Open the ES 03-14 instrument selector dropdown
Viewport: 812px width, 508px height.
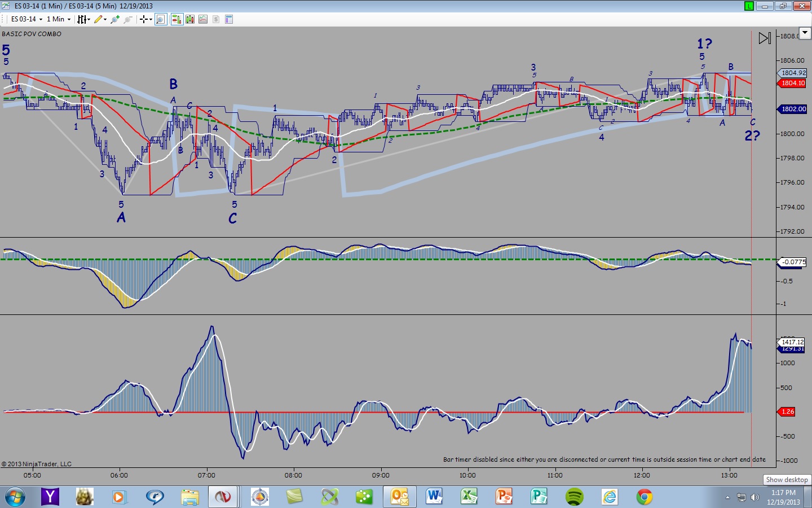point(27,19)
